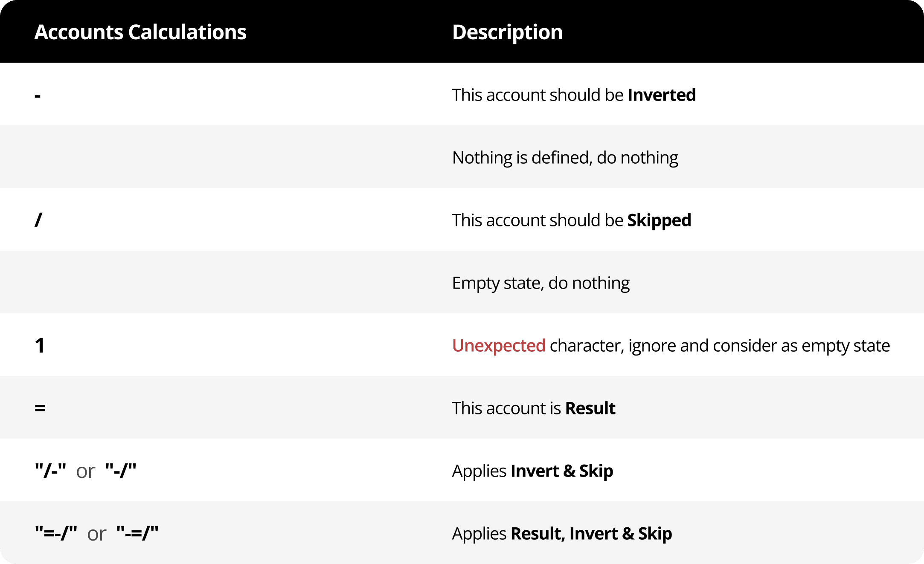Select the bold word "Skipped"

click(659, 220)
